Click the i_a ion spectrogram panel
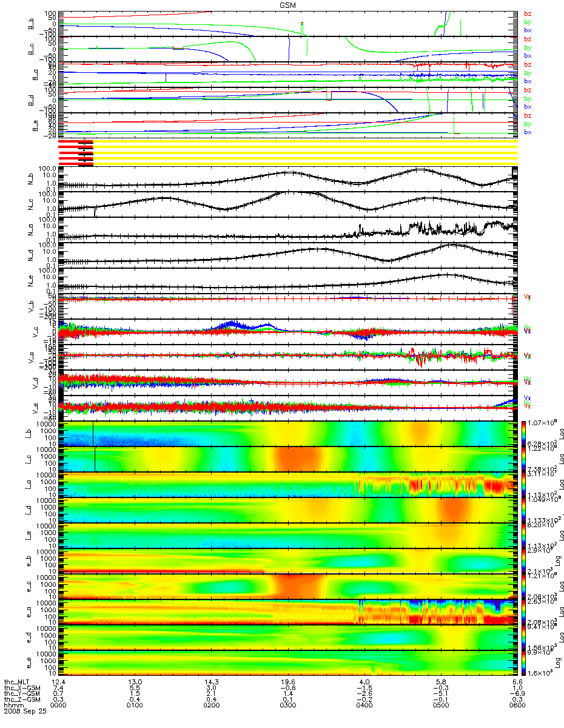Viewport: 564px width, 728px height. [288, 484]
